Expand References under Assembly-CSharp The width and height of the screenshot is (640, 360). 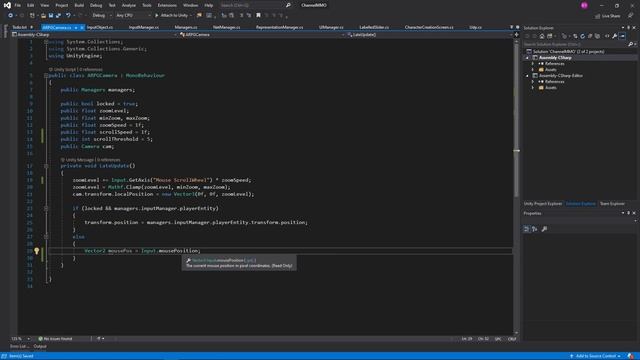(x=533, y=64)
